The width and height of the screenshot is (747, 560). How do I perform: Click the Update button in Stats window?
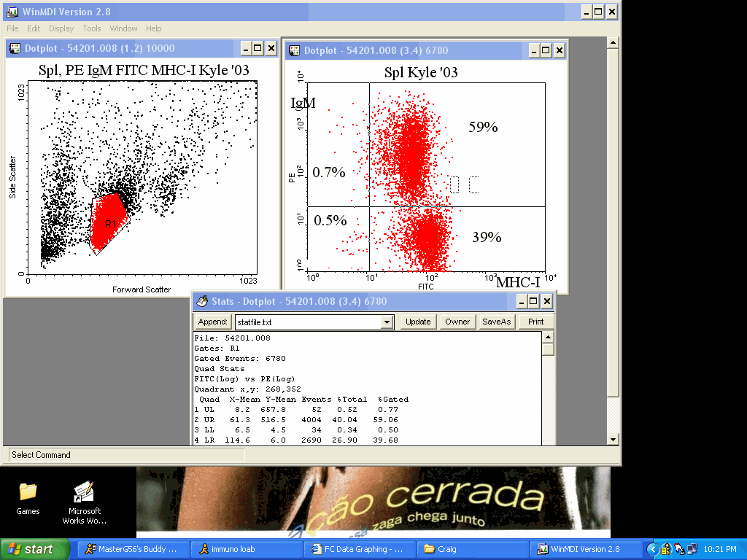click(418, 322)
